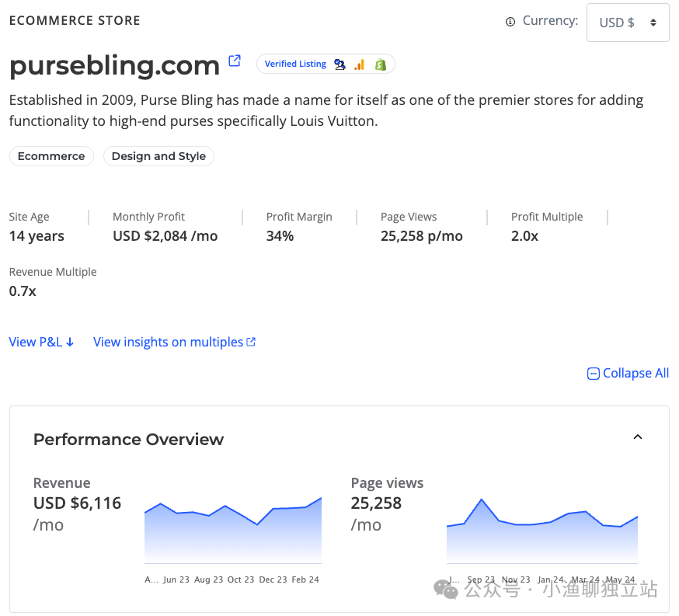Click the Google Analytics bar chart icon
The width and height of the screenshot is (679, 616).
point(360,64)
